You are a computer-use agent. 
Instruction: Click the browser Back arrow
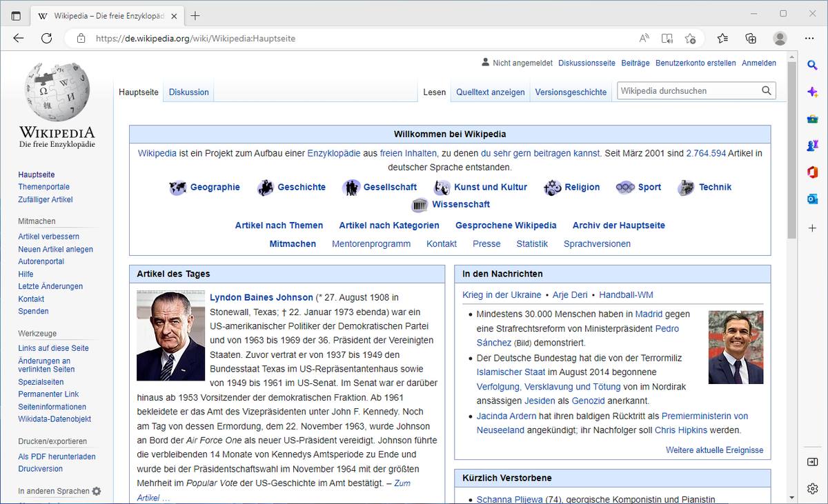click(19, 39)
